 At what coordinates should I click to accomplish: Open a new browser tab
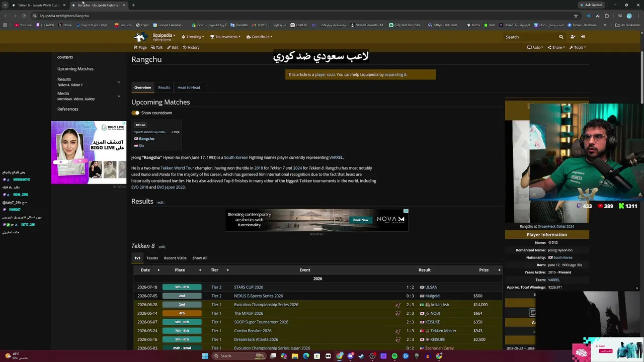tap(133, 5)
